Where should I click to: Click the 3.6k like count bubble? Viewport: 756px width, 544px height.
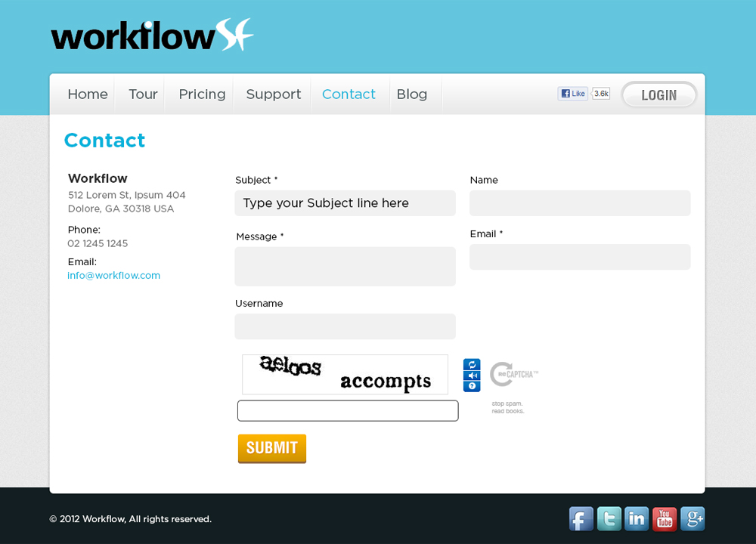point(601,94)
